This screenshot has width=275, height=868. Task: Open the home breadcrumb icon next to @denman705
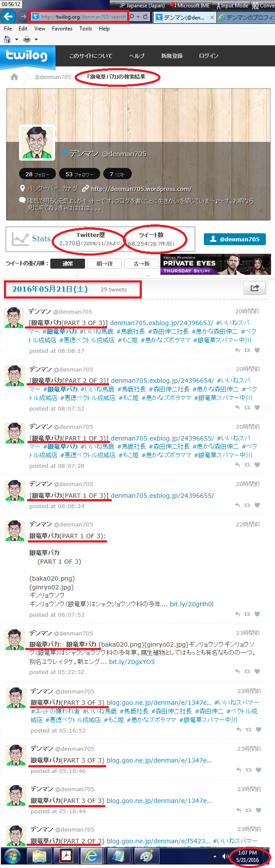[14, 77]
